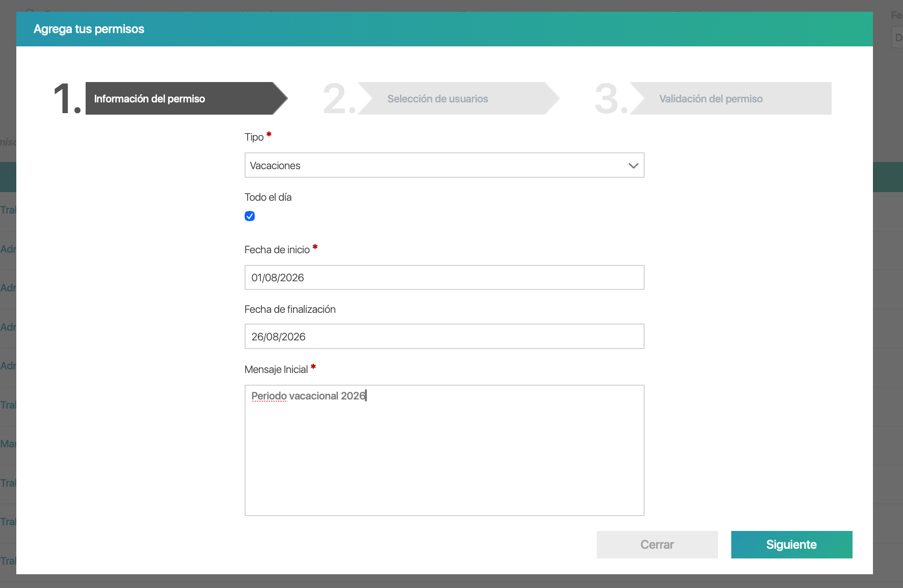Viewport: 903px width, 588px height.
Task: Click the Fecha de finalización date field
Action: (444, 336)
